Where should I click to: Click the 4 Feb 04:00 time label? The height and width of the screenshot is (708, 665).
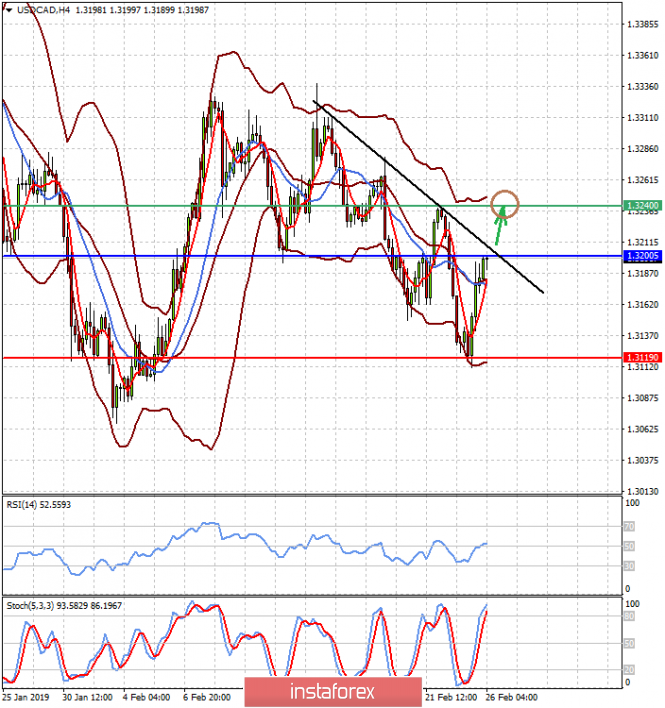pos(147,698)
